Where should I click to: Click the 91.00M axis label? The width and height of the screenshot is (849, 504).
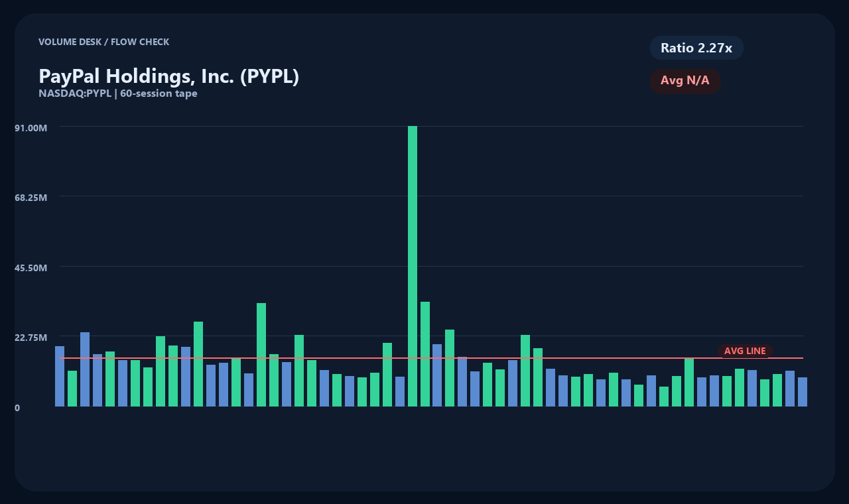click(x=31, y=127)
